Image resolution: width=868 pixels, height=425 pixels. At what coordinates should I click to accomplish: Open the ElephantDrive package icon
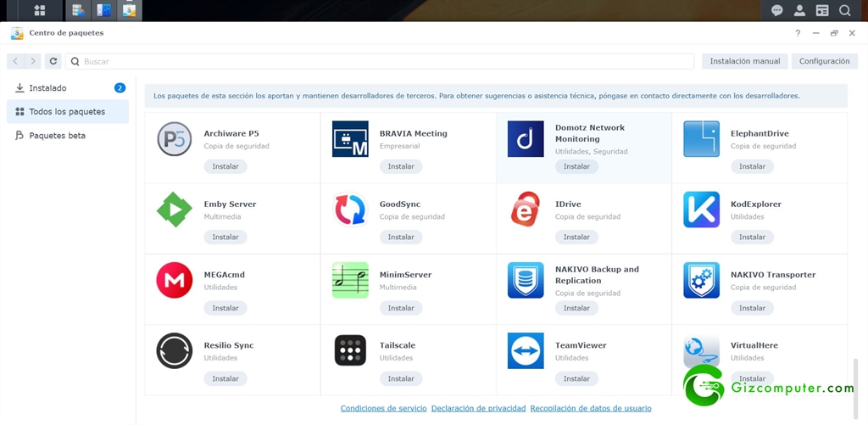(x=701, y=138)
